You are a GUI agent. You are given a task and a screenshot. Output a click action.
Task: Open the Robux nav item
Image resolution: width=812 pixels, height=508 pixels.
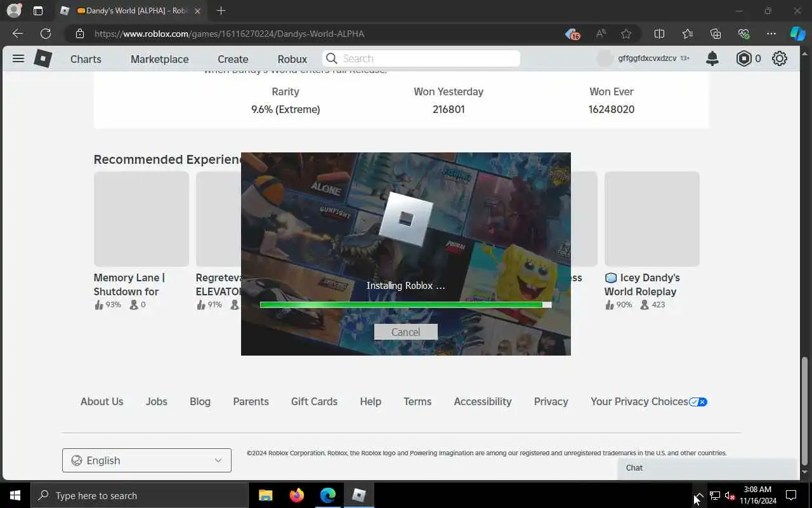pos(292,59)
